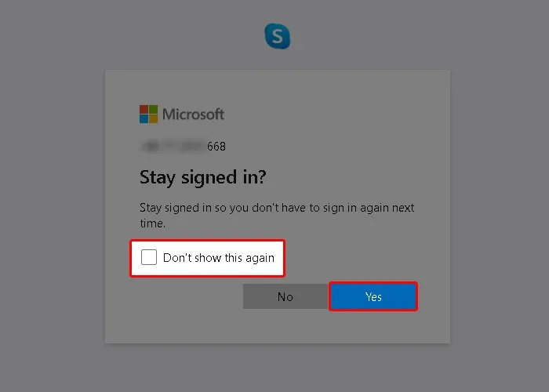Click the "Stay signed in?" heading
Image resolution: width=549 pixels, height=392 pixels.
[202, 177]
